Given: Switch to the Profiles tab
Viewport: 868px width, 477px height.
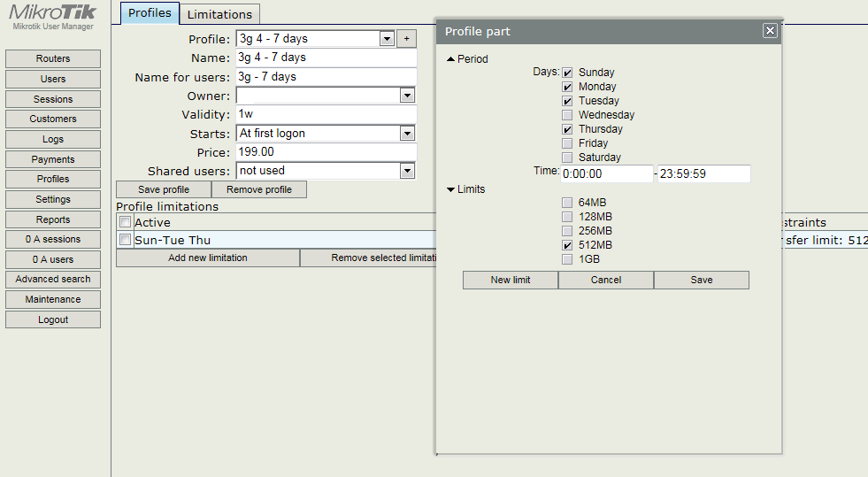Looking at the screenshot, I should pos(150,12).
